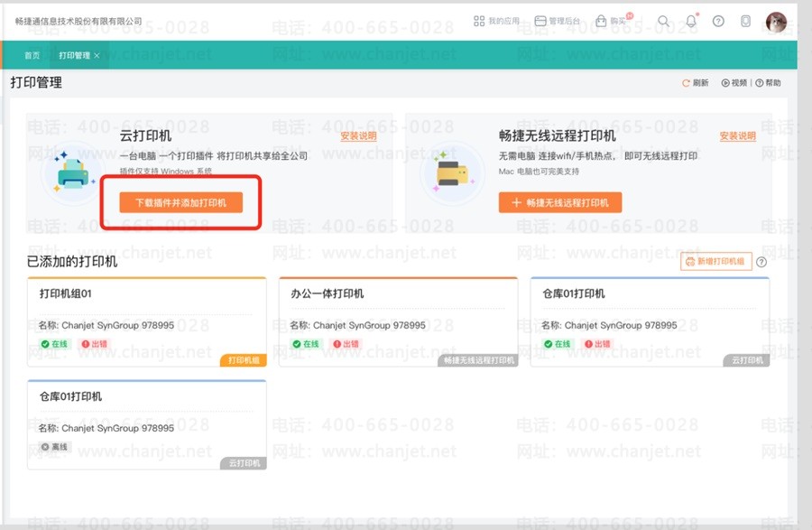
Task: Click 出错 status on 打印机组01 card
Action: 94,344
